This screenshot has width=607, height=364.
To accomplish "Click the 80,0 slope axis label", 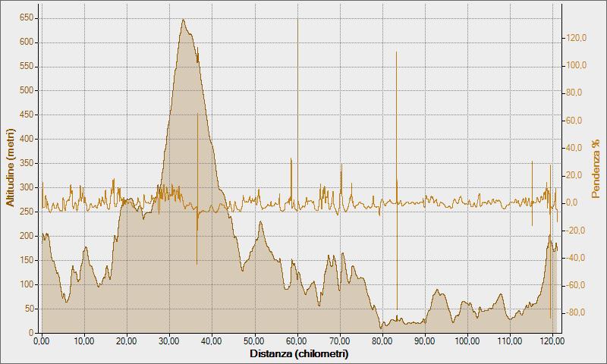I will coord(575,93).
